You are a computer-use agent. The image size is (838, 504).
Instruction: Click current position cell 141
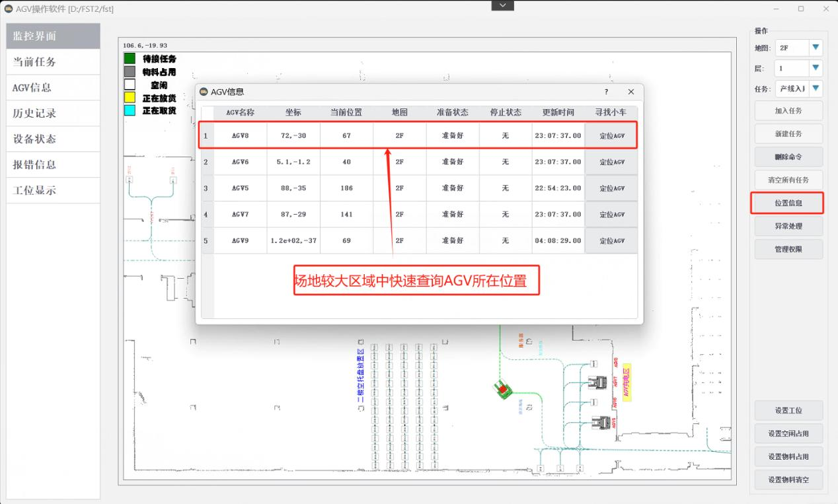346,215
